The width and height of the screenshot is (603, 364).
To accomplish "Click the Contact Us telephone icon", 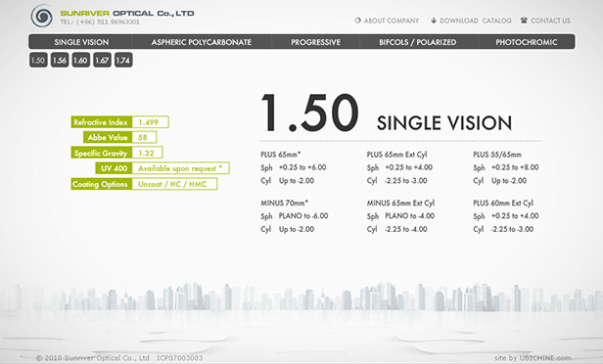I will pos(524,21).
